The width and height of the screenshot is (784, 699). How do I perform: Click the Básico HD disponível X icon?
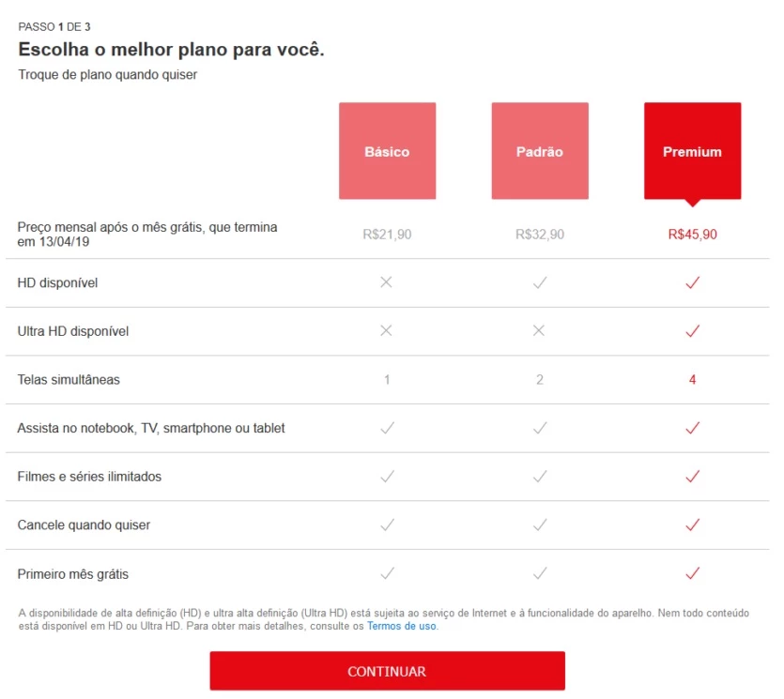click(387, 282)
